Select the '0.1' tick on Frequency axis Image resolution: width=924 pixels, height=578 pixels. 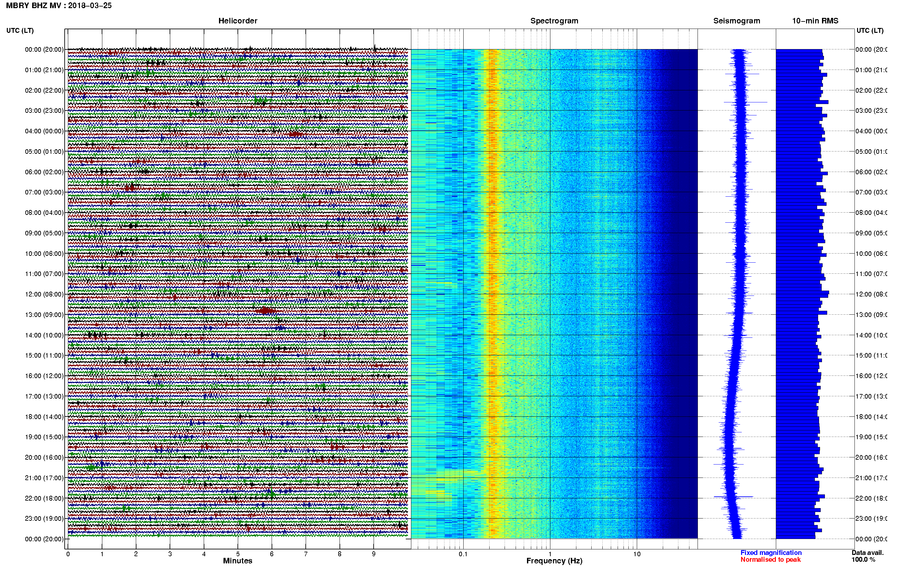pyautogui.click(x=463, y=554)
